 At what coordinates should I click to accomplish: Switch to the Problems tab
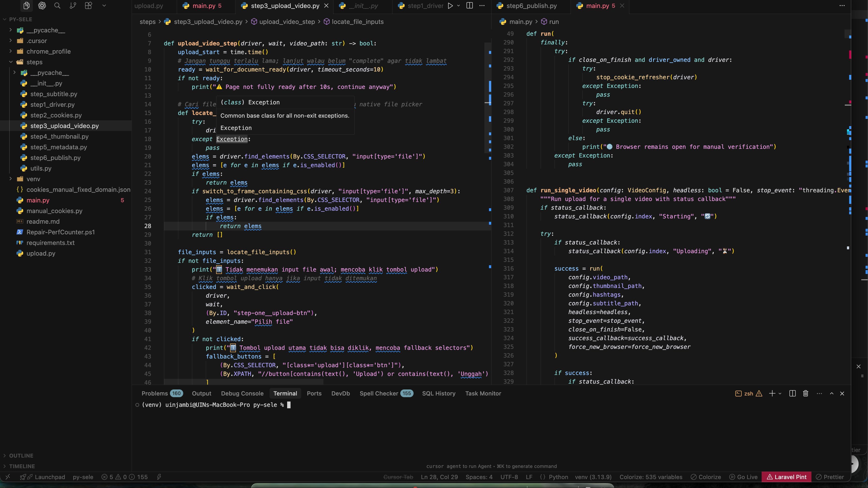pyautogui.click(x=155, y=393)
